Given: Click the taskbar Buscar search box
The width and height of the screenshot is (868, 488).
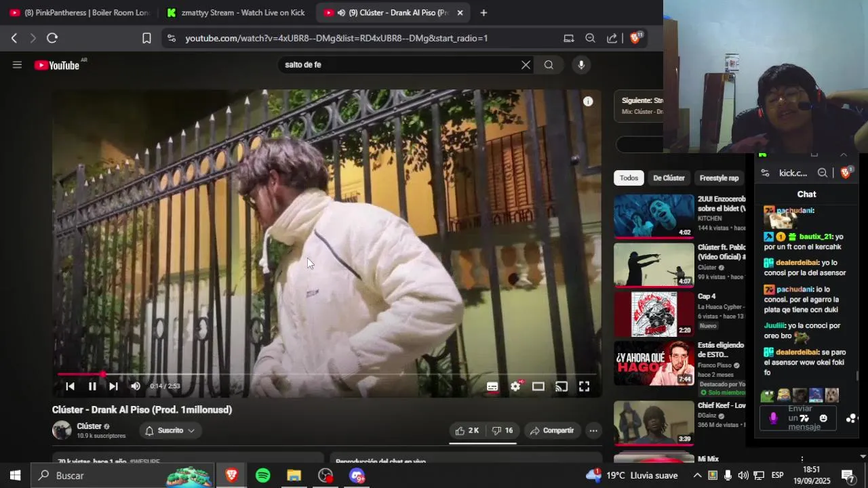Looking at the screenshot, I should click(123, 476).
